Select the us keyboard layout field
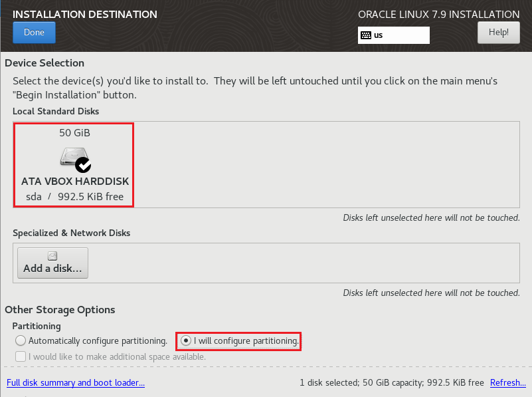 point(394,35)
